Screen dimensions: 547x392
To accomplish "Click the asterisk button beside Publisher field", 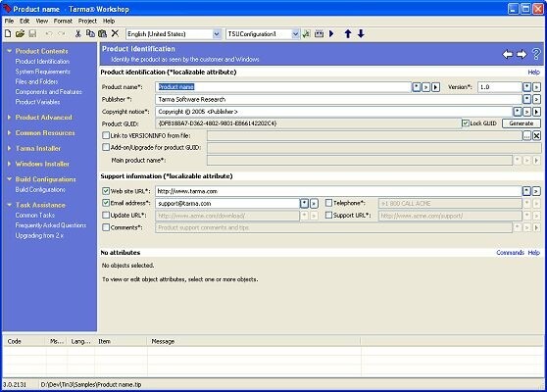I will click(x=526, y=99).
